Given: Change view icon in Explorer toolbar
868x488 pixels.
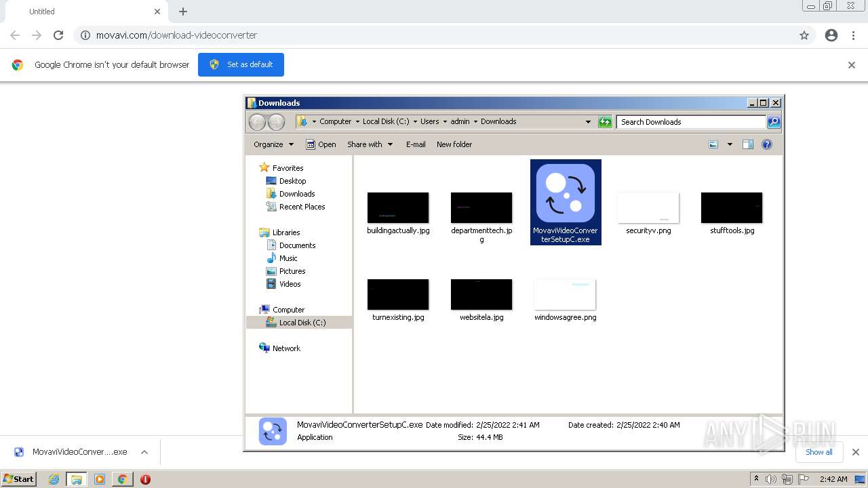Looking at the screenshot, I should [713, 144].
